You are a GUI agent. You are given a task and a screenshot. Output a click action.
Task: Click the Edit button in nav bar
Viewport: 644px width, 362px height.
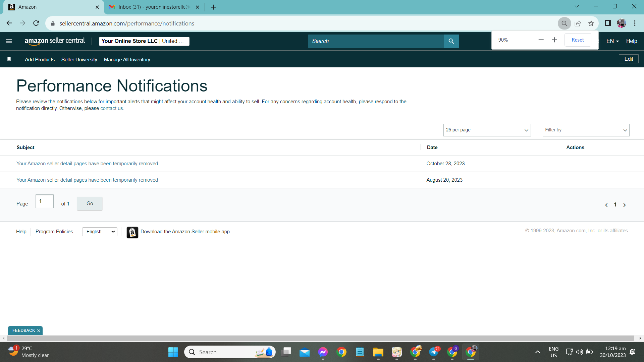[x=629, y=59]
